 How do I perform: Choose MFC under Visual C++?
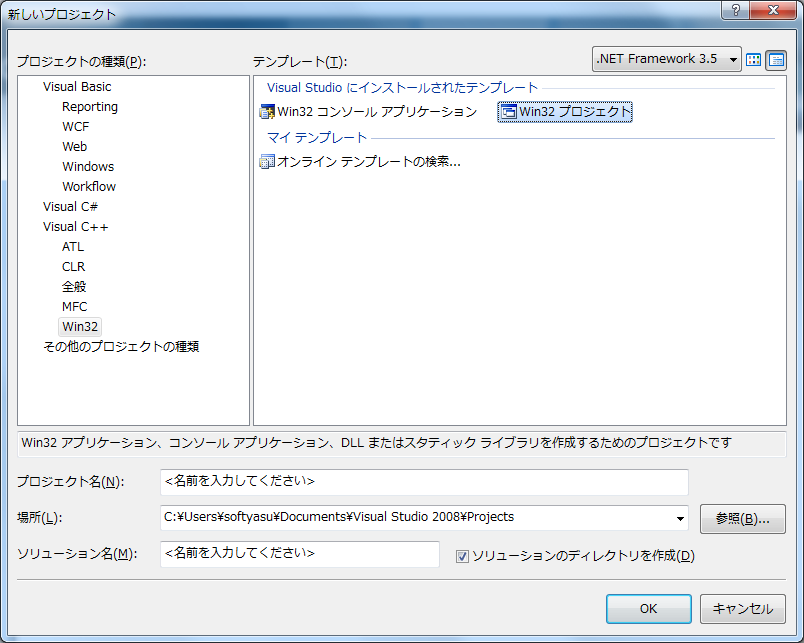74,307
